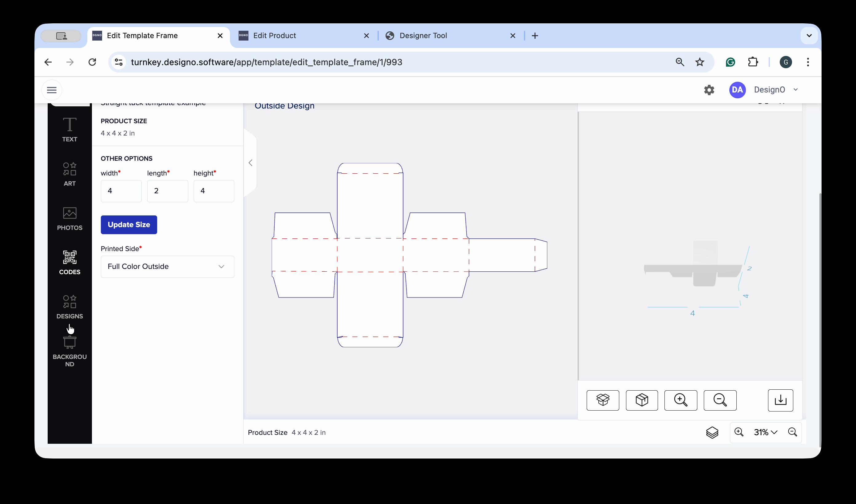This screenshot has height=504, width=856.
Task: Open the CODES QR panel
Action: click(x=69, y=262)
